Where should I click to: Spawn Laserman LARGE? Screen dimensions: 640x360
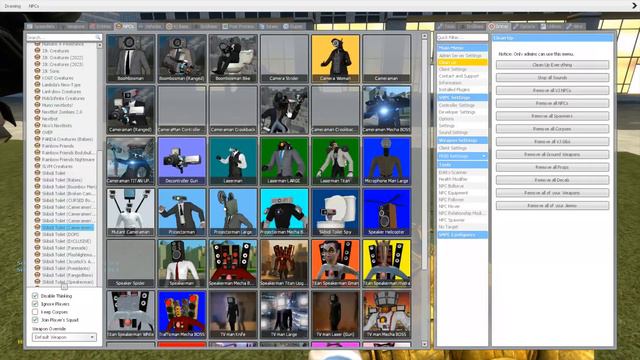[284, 161]
